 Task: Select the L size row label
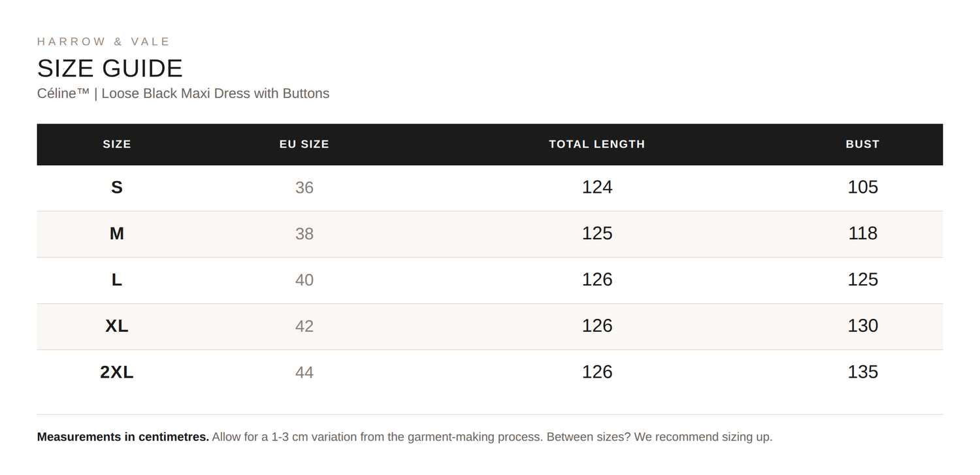[117, 280]
